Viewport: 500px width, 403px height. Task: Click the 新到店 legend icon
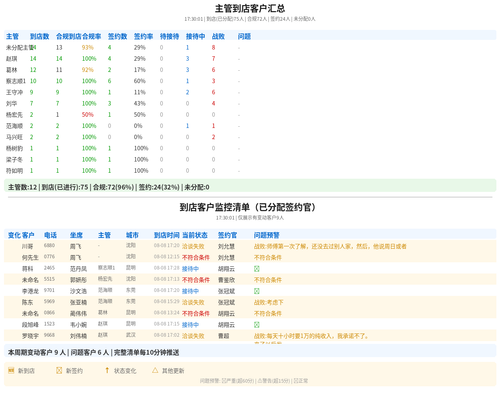point(11,370)
